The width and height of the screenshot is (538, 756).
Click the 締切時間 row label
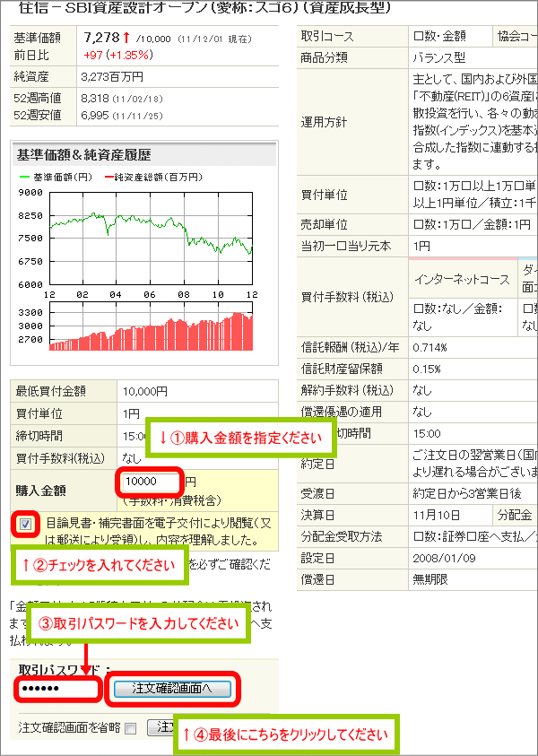39,437
